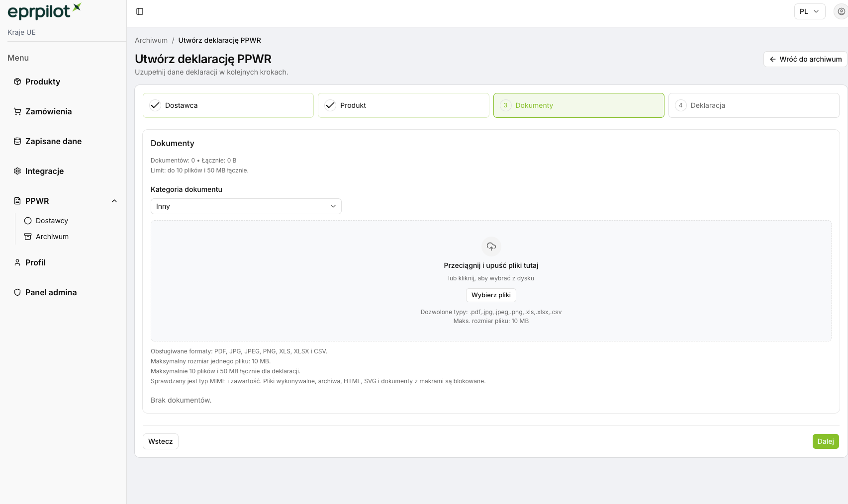Open the PL language dropdown
This screenshot has width=848, height=504.
[x=810, y=11]
